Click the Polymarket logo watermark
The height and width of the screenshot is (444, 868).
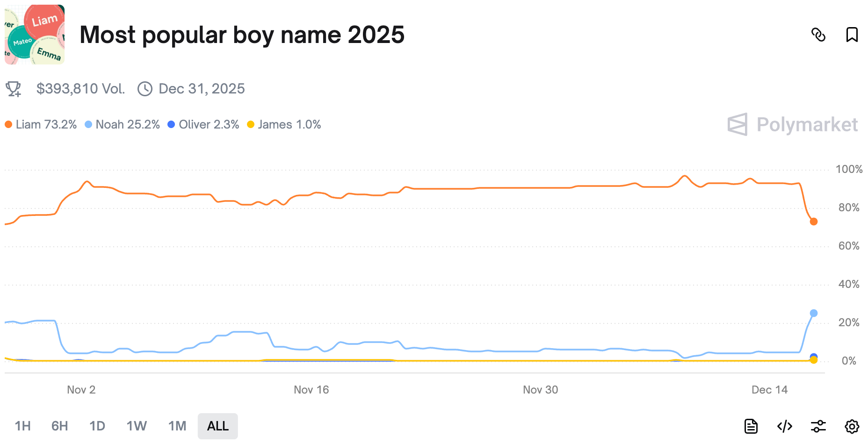[792, 125]
